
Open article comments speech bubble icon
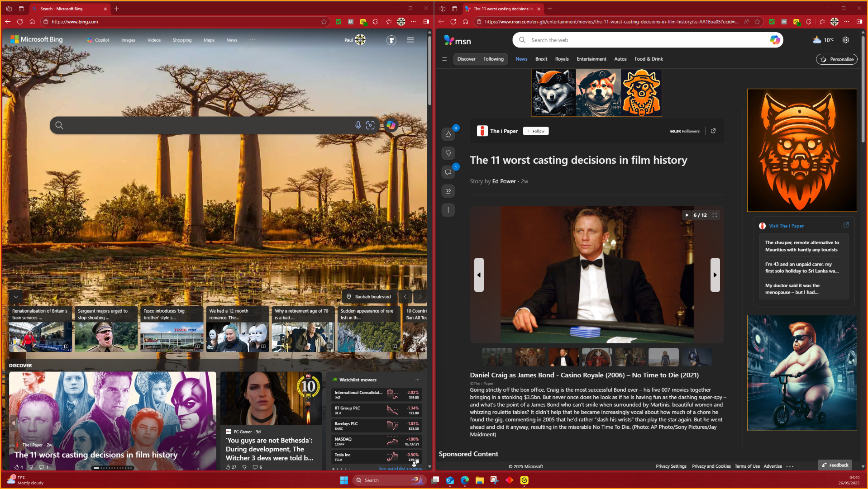tap(448, 172)
